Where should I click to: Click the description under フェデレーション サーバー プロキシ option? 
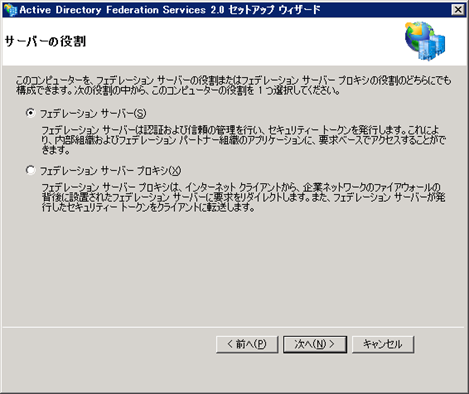tap(243, 197)
